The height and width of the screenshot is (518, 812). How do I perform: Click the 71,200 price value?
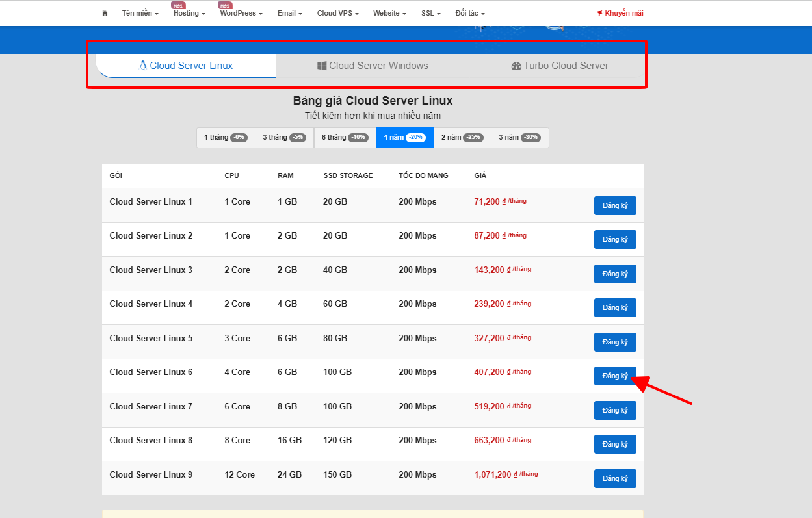[x=487, y=201]
